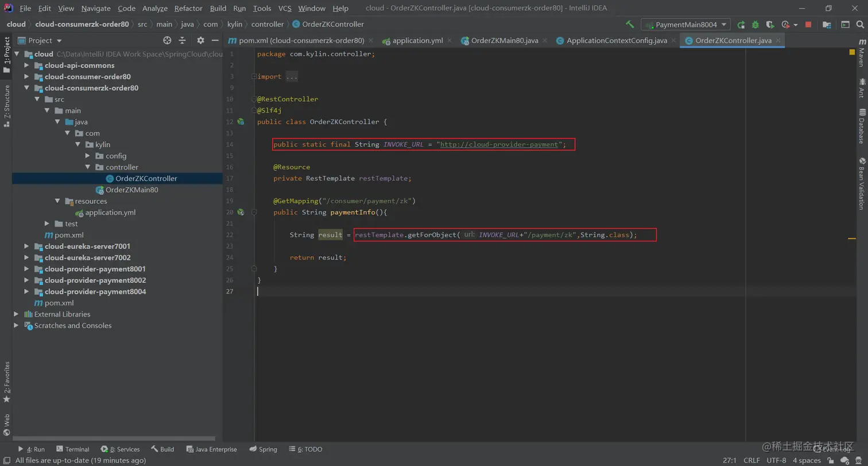The width and height of the screenshot is (868, 466).
Task: Open Project panel settings gear
Action: tap(200, 40)
